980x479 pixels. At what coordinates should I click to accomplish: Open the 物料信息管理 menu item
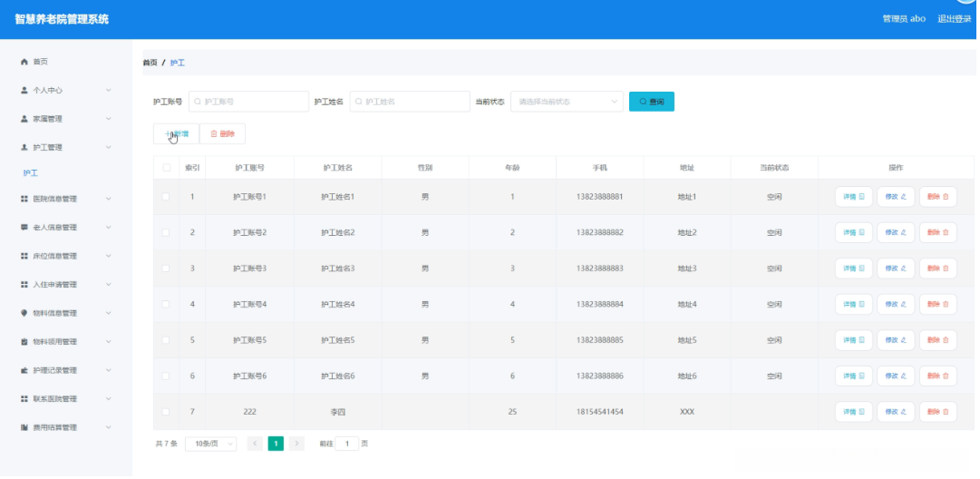point(65,313)
